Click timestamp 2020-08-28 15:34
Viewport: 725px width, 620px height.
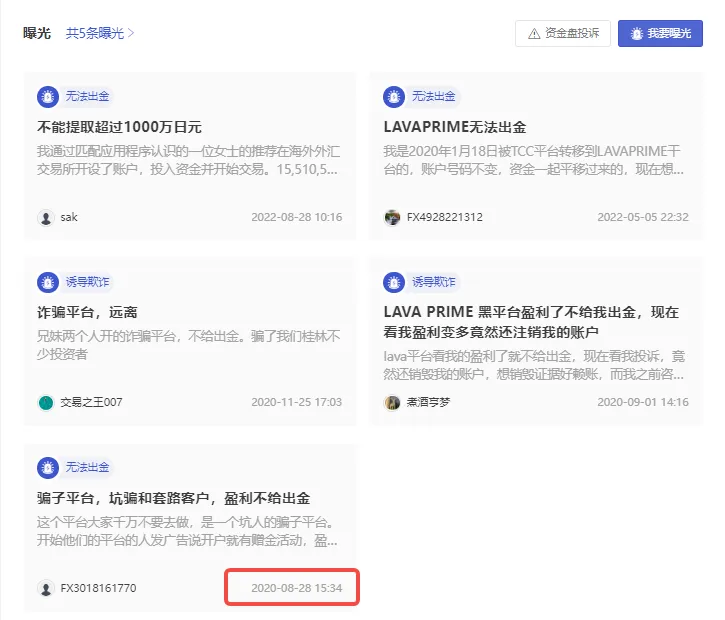(x=296, y=588)
